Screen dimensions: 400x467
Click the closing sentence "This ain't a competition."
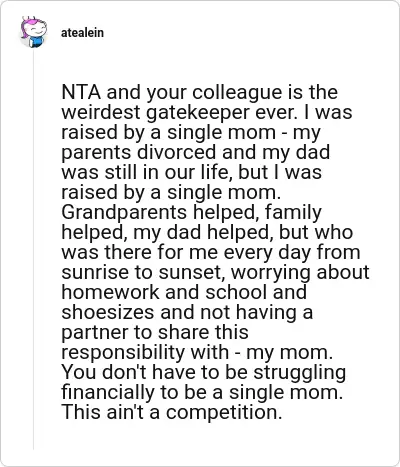pyautogui.click(x=172, y=412)
